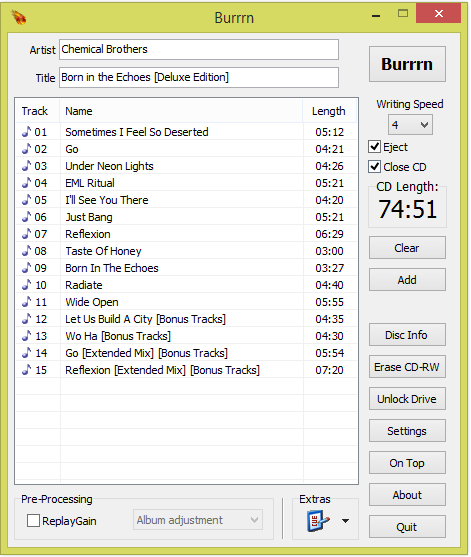Click the note icon for track 02

26,149
